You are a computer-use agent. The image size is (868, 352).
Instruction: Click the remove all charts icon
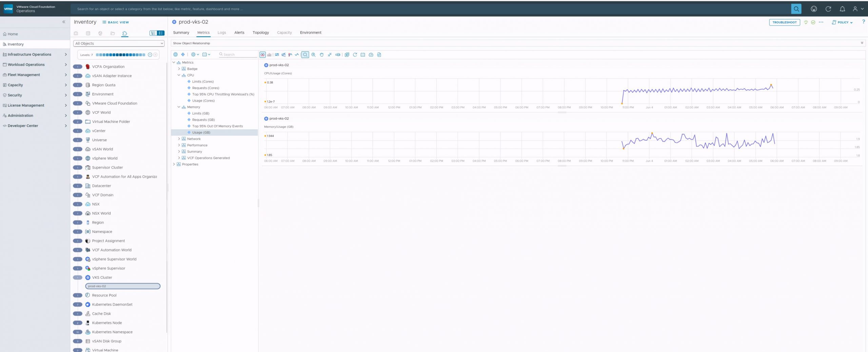click(347, 55)
